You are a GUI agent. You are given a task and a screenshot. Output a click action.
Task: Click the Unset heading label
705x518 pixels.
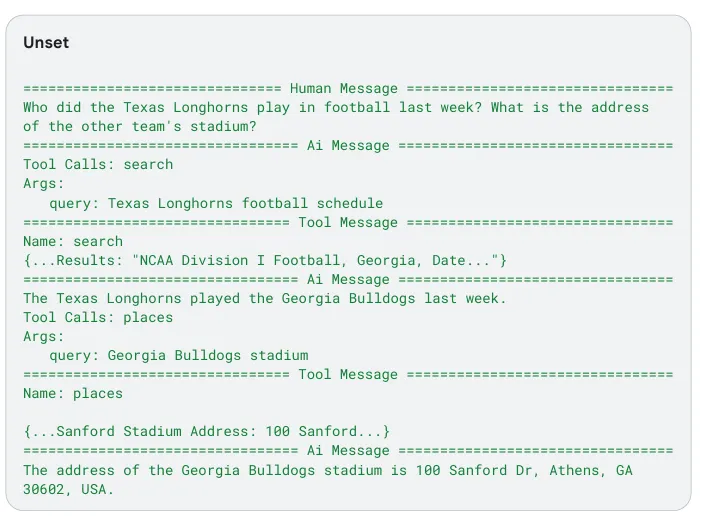click(x=46, y=42)
